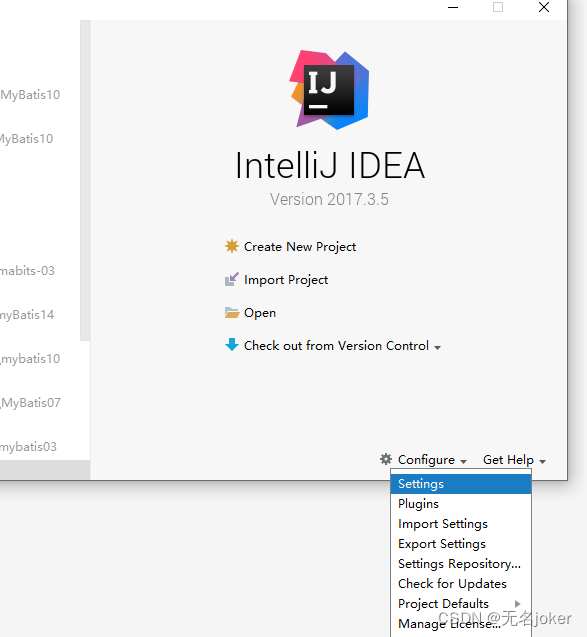Click the Version 2017.3.5 text
The width and height of the screenshot is (587, 637).
[x=329, y=199]
